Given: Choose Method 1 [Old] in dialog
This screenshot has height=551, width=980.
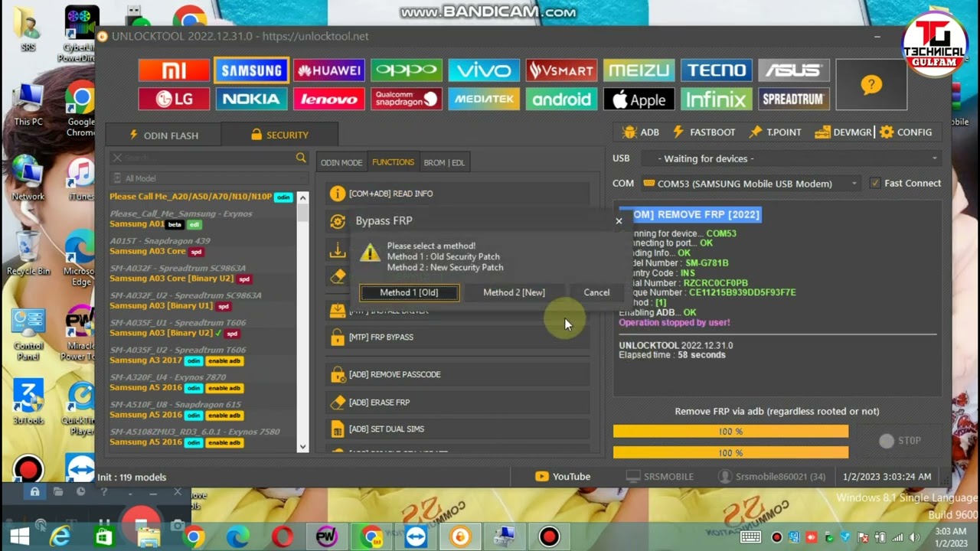Looking at the screenshot, I should click(x=410, y=292).
